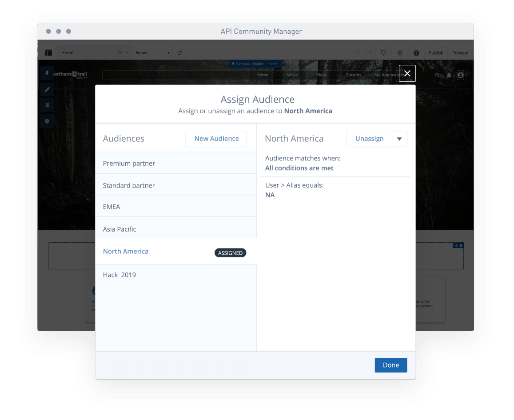
Task: Open the help question-mark icon
Action: [416, 52]
